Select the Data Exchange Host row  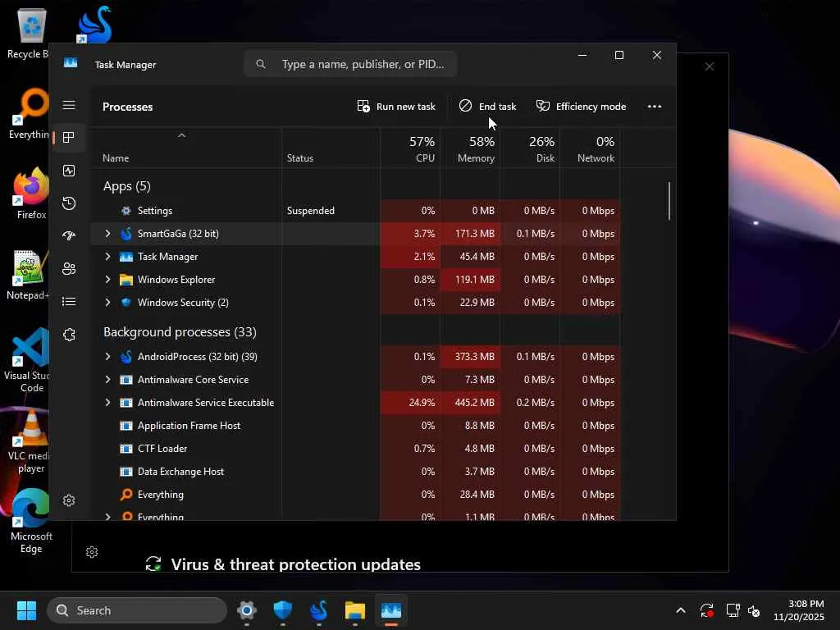tap(356, 472)
